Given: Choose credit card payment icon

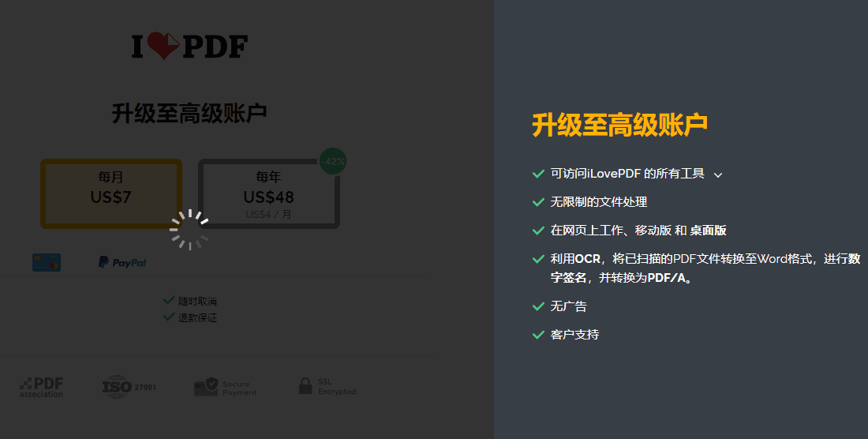Looking at the screenshot, I should (x=47, y=262).
